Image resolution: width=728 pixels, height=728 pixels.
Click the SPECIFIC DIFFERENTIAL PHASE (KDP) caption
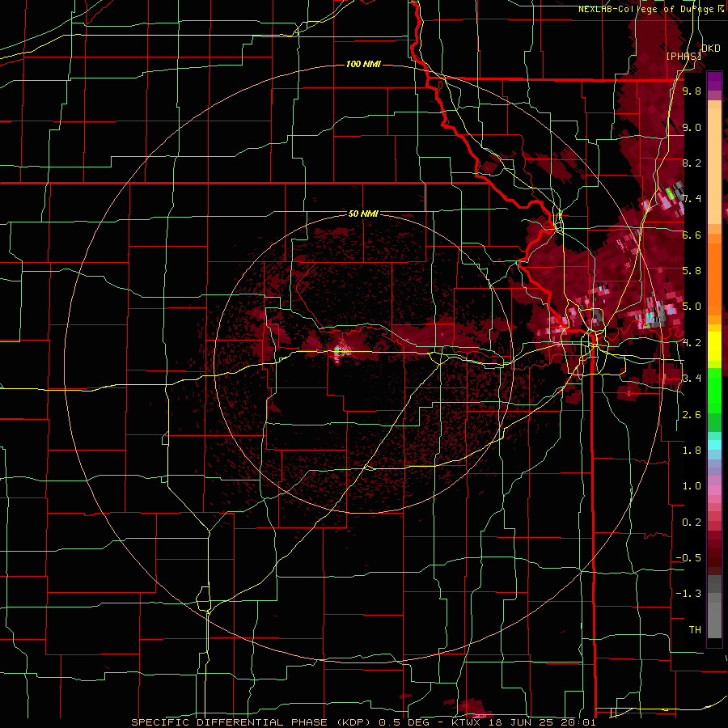(x=252, y=722)
